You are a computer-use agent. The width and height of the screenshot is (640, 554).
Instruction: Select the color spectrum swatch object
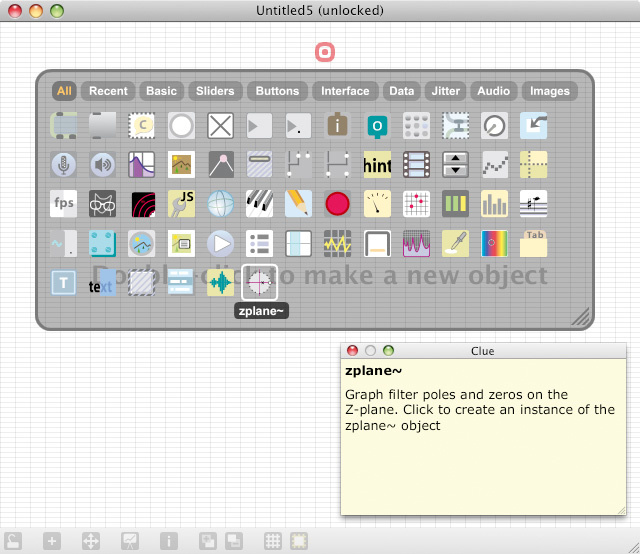(494, 243)
